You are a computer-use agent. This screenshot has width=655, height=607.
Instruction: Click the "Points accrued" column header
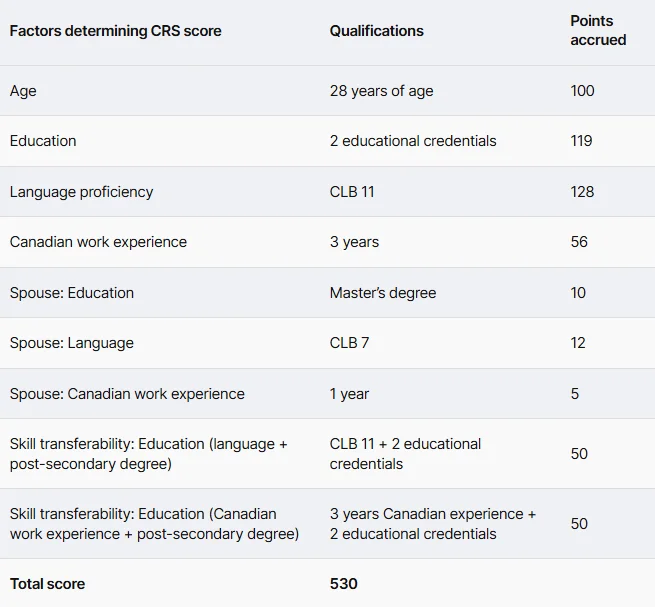tap(598, 31)
